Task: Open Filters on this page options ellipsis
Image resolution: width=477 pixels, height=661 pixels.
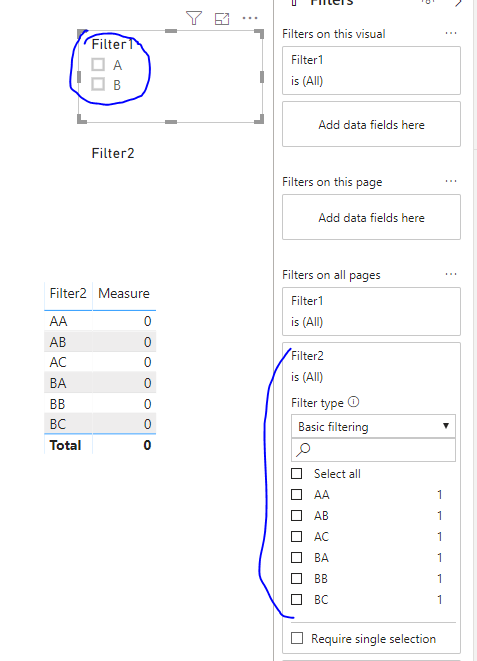Action: [451, 181]
